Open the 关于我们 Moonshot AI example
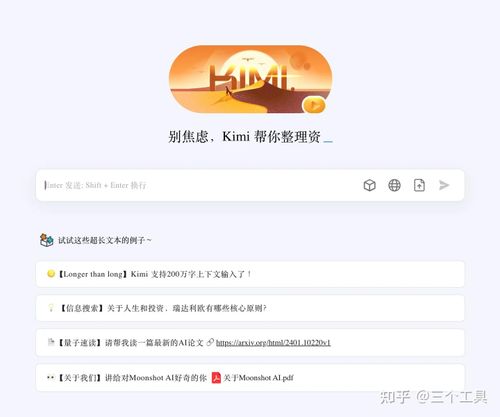This screenshot has height=417, width=500. pos(250,378)
